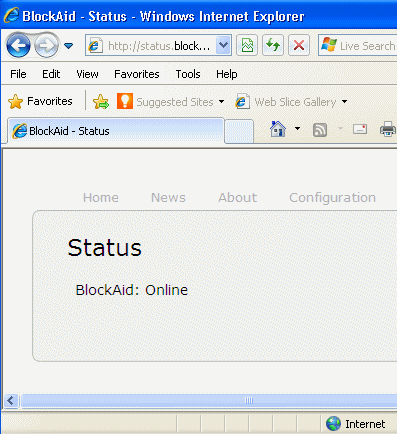
Task: Click the Print icon
Action: (x=388, y=129)
